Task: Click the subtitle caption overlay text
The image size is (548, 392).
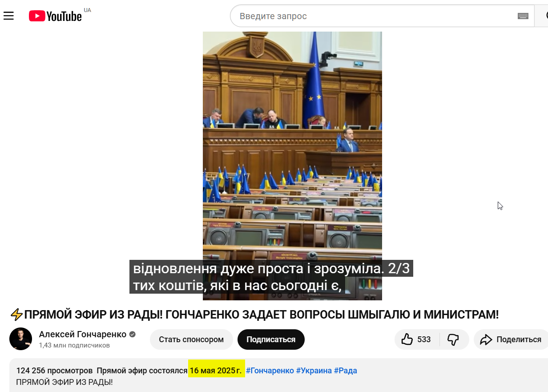Action: (271, 277)
